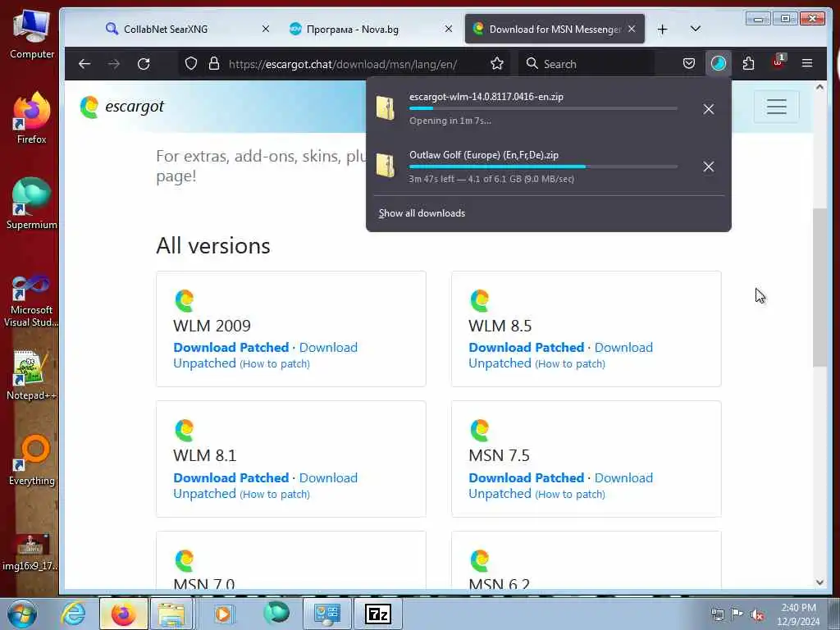Open How to patch for WLM 8.5
The height and width of the screenshot is (630, 840).
tap(570, 363)
